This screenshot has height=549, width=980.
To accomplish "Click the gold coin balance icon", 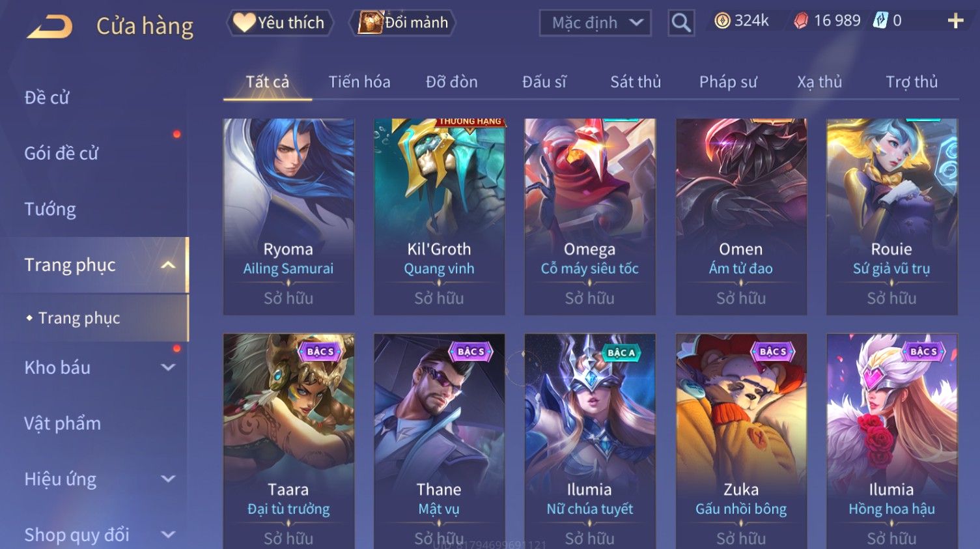I will tap(722, 21).
